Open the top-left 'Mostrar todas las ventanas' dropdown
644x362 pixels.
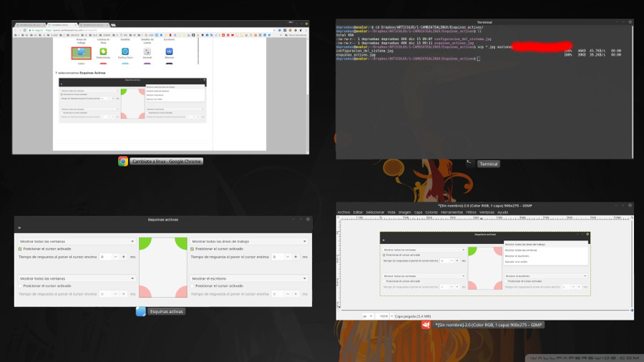(x=77, y=241)
